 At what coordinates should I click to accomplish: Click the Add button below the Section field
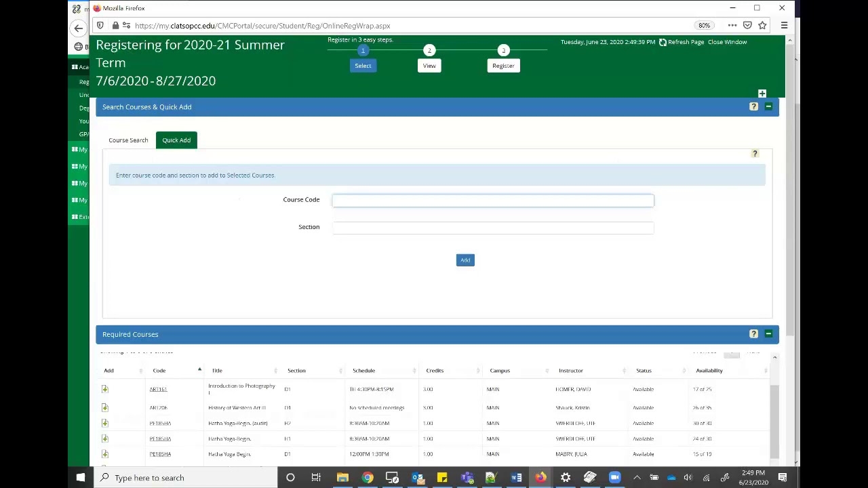click(465, 260)
